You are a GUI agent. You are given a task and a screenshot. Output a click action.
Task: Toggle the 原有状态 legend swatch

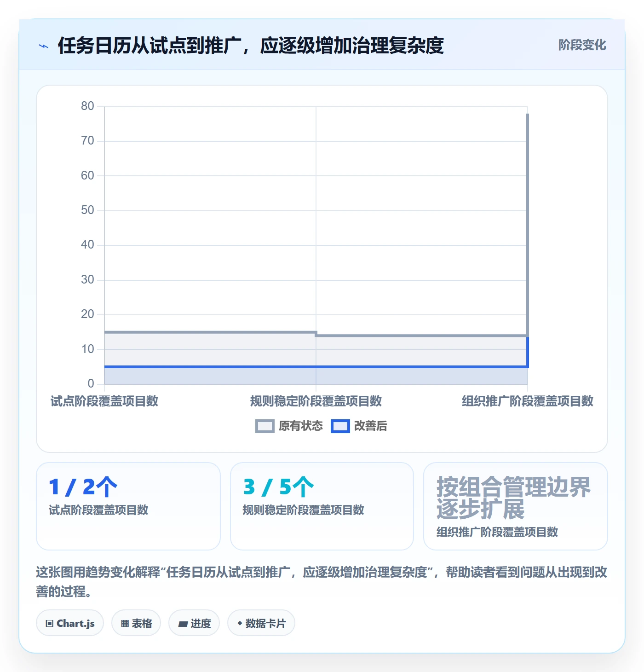pos(265,426)
